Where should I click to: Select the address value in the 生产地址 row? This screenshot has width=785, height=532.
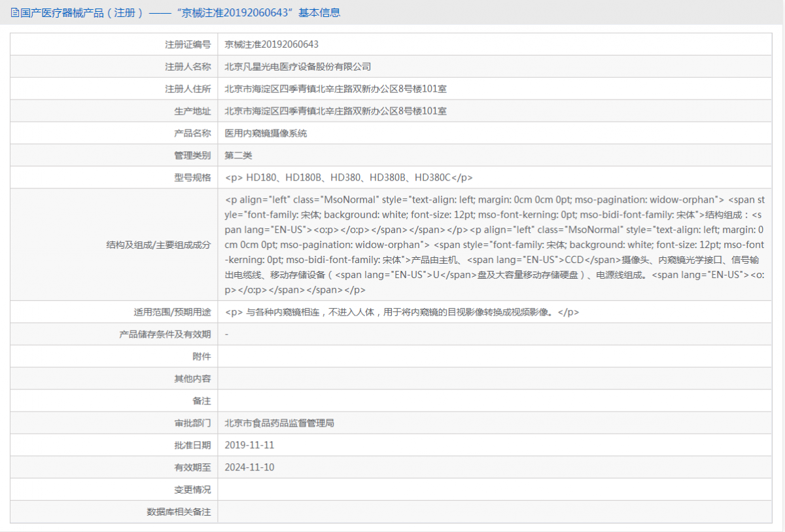pyautogui.click(x=336, y=111)
